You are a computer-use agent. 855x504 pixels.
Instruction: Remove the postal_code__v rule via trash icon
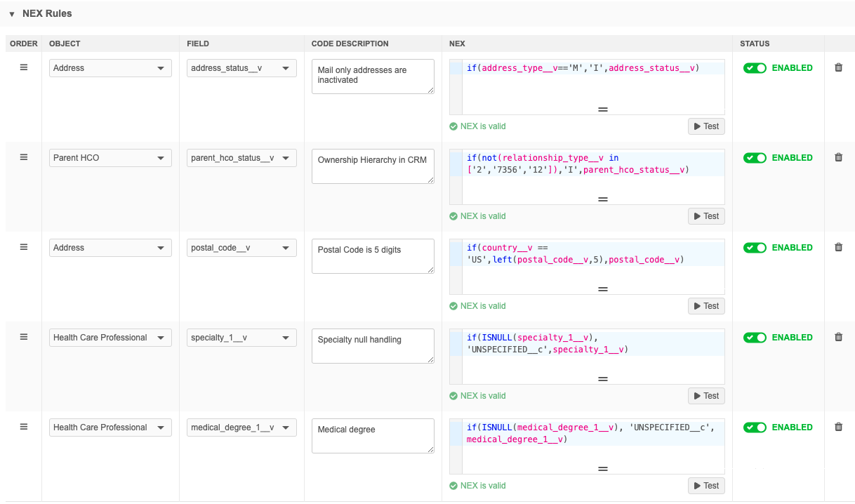838,248
